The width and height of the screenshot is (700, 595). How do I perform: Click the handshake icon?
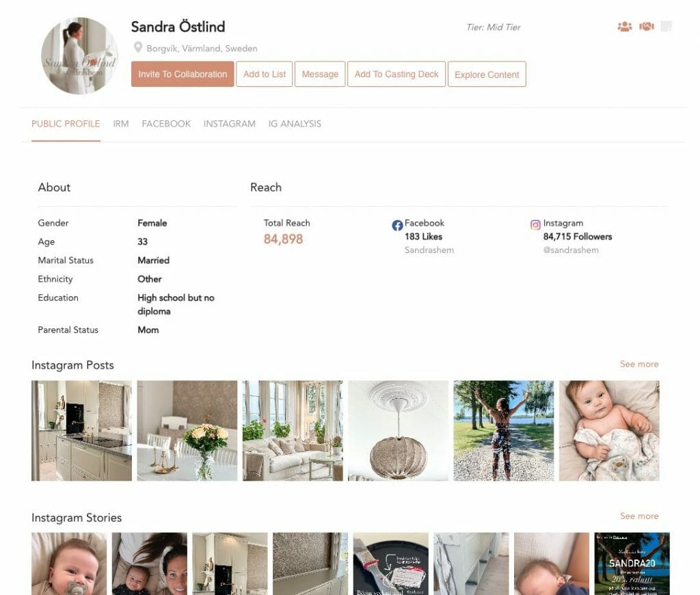647,27
